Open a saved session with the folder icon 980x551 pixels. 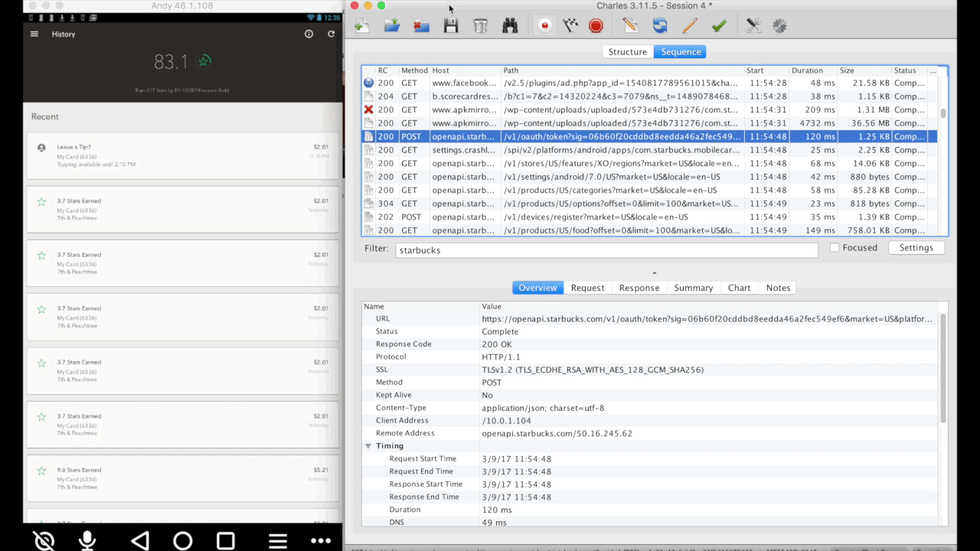[x=392, y=25]
